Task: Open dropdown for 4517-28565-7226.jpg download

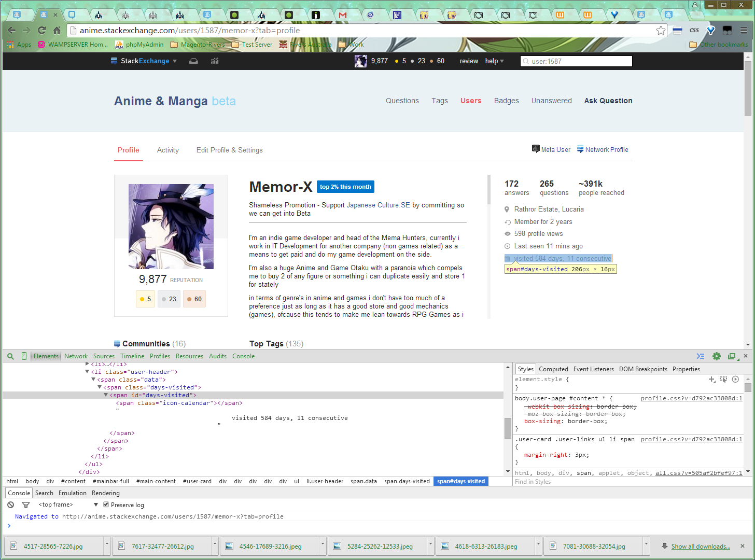Action: coord(107,545)
